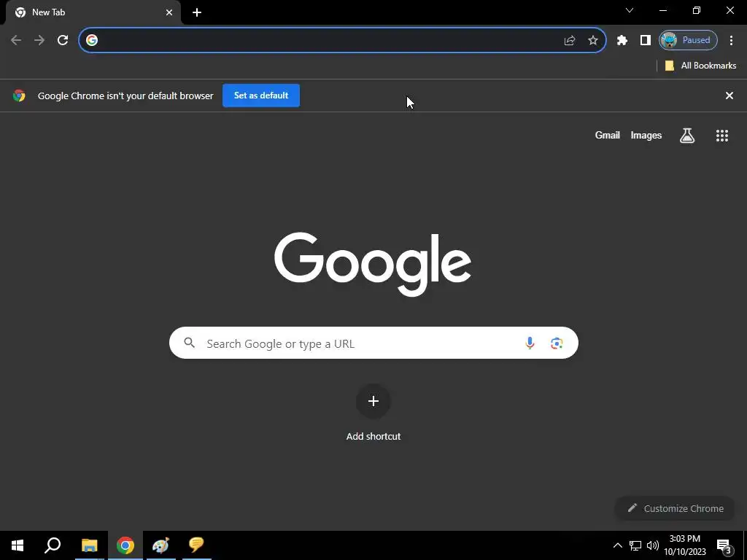Start voice search with microphone icon
747x560 pixels.
pyautogui.click(x=530, y=343)
